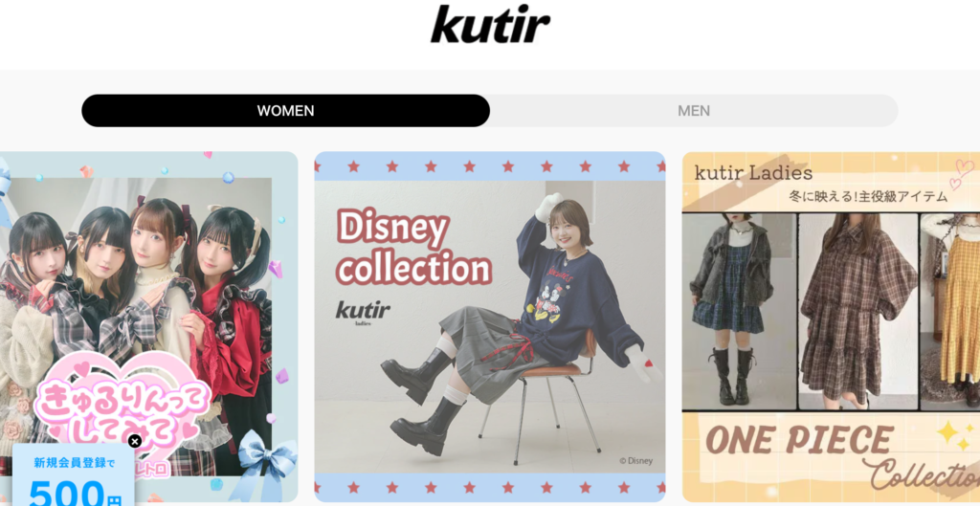Open the Disney collection banner
This screenshot has height=506, width=980.
click(x=490, y=327)
